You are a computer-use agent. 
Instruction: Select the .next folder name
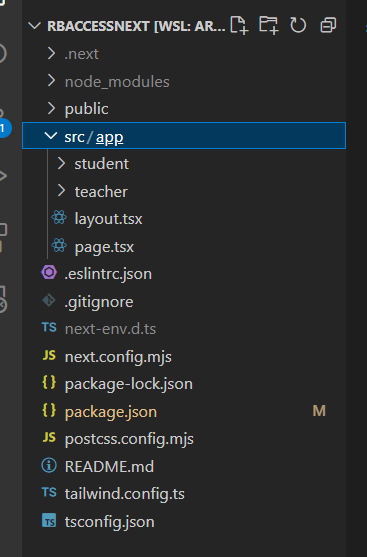tap(82, 54)
